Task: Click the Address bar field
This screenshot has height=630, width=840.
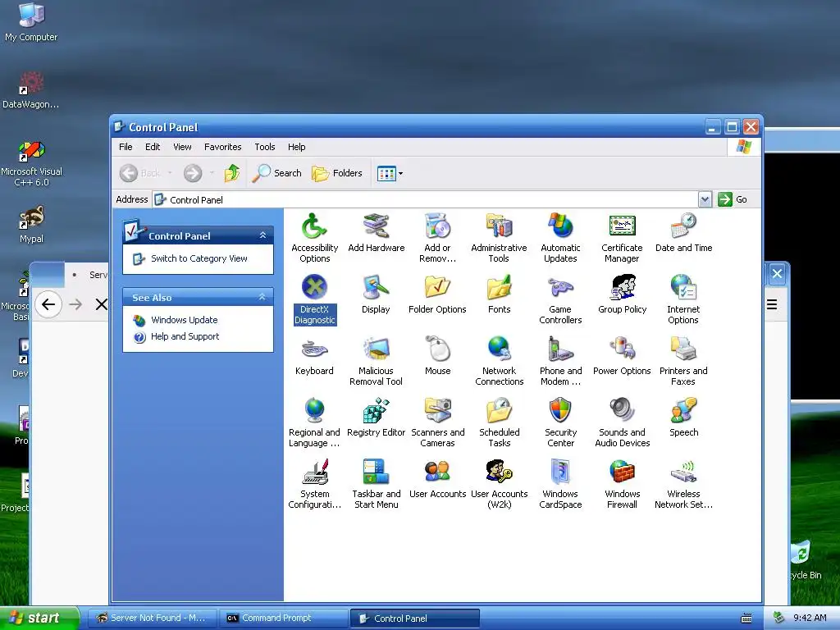Action: click(x=426, y=200)
